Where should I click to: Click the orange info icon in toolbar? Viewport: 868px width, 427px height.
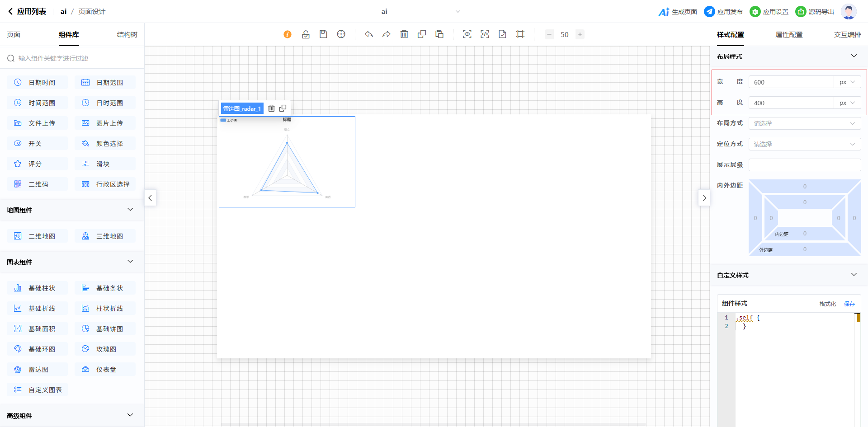pos(288,34)
